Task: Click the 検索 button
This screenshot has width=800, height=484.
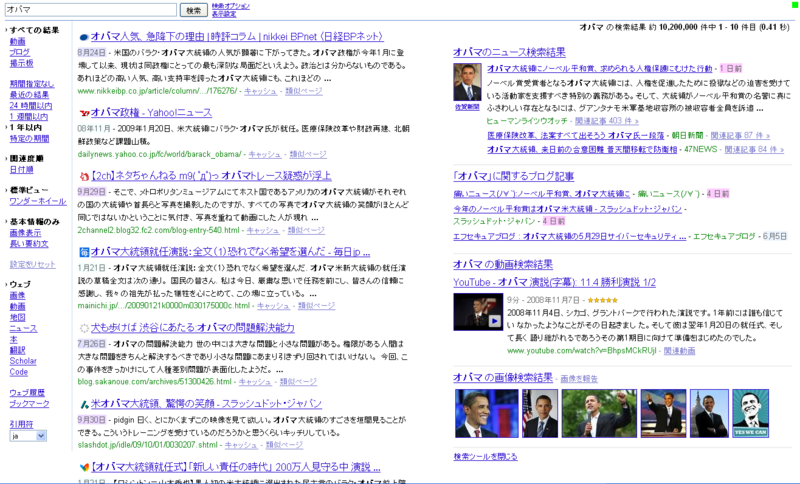Action: (x=193, y=10)
